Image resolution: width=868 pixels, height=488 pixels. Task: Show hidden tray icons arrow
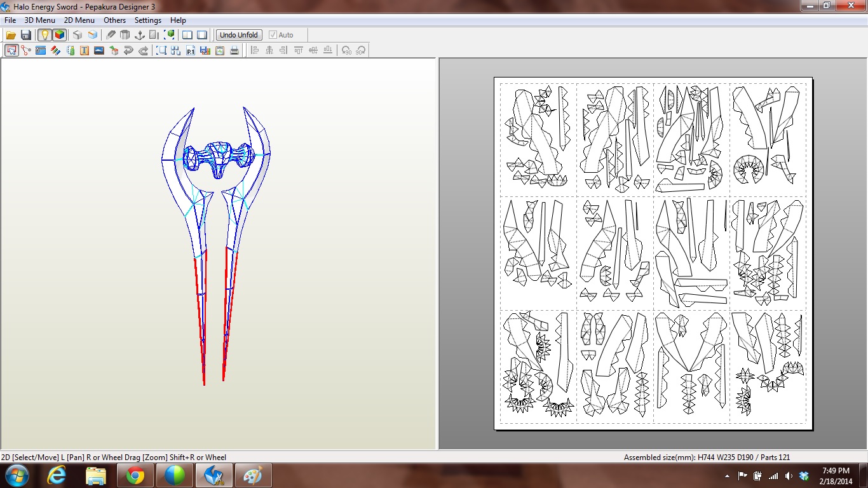coord(727,475)
